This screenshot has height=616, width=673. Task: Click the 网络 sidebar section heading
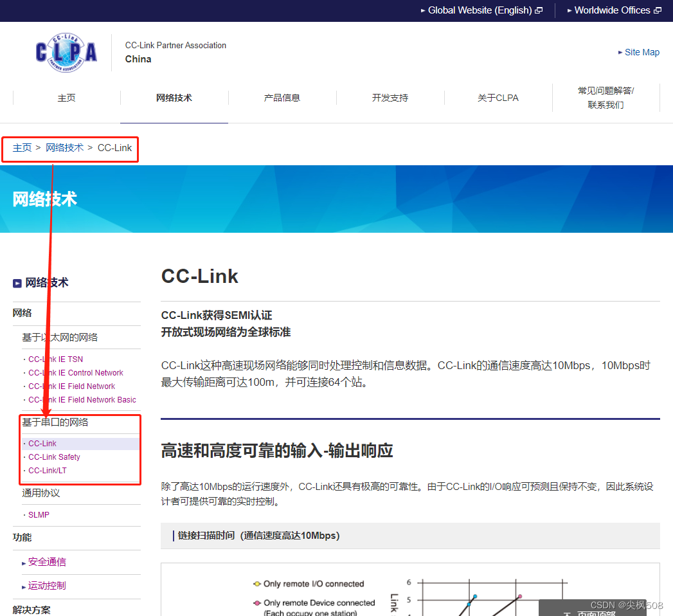[22, 313]
